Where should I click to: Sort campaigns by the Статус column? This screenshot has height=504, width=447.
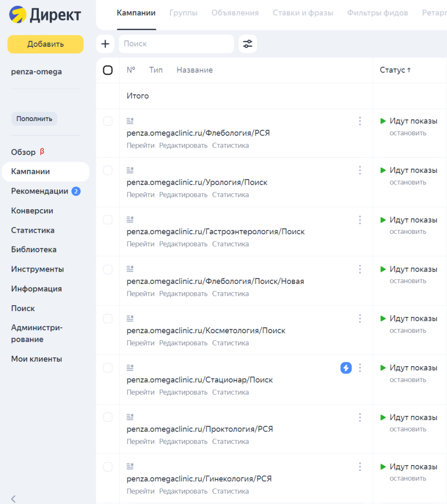coord(395,70)
